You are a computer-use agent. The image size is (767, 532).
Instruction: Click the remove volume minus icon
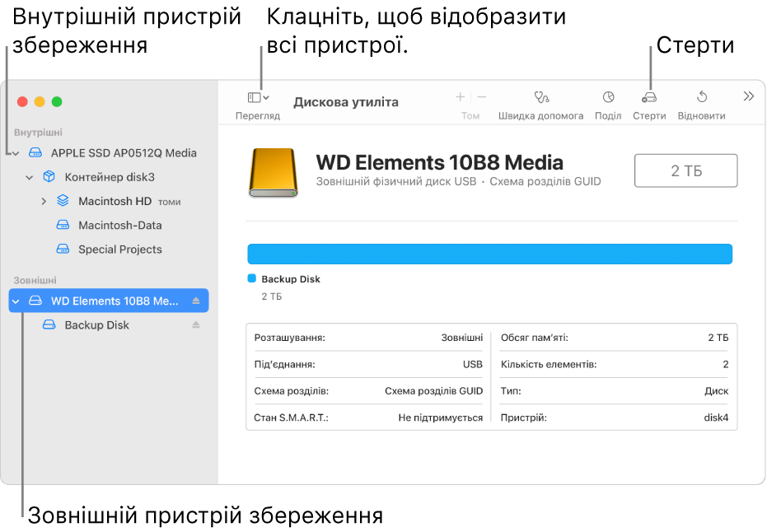click(482, 97)
